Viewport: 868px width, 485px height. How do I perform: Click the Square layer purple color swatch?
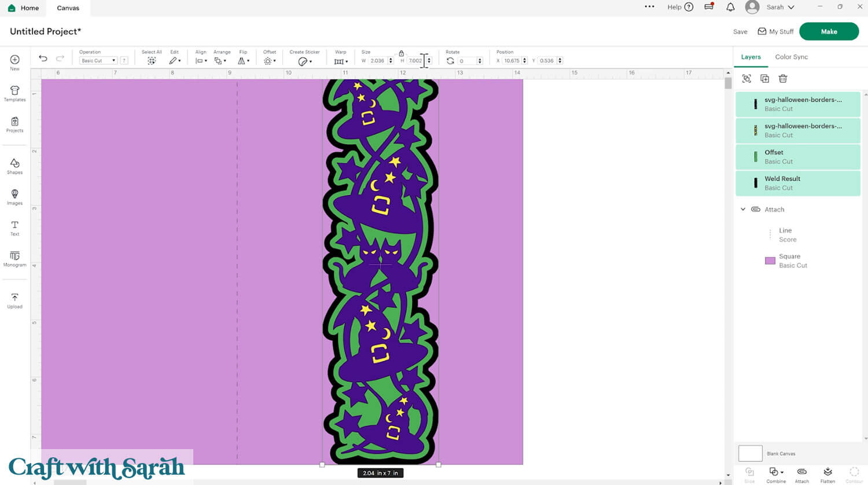770,261
